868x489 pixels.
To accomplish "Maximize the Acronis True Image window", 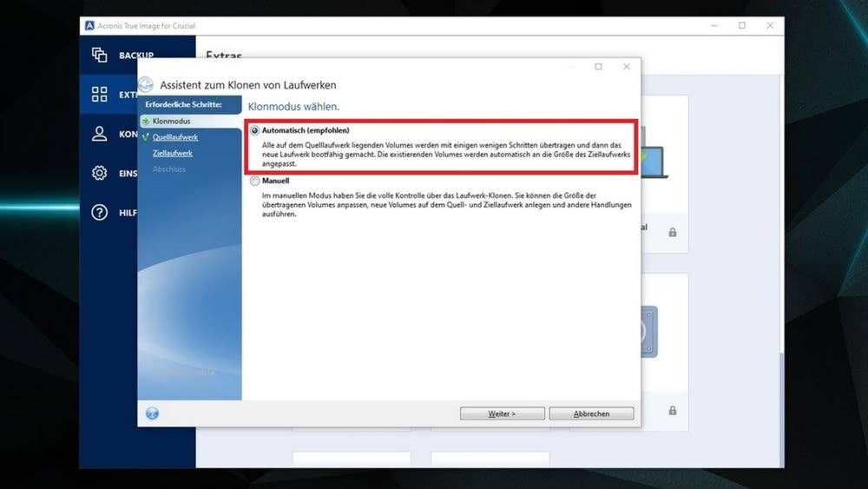I will [x=742, y=25].
